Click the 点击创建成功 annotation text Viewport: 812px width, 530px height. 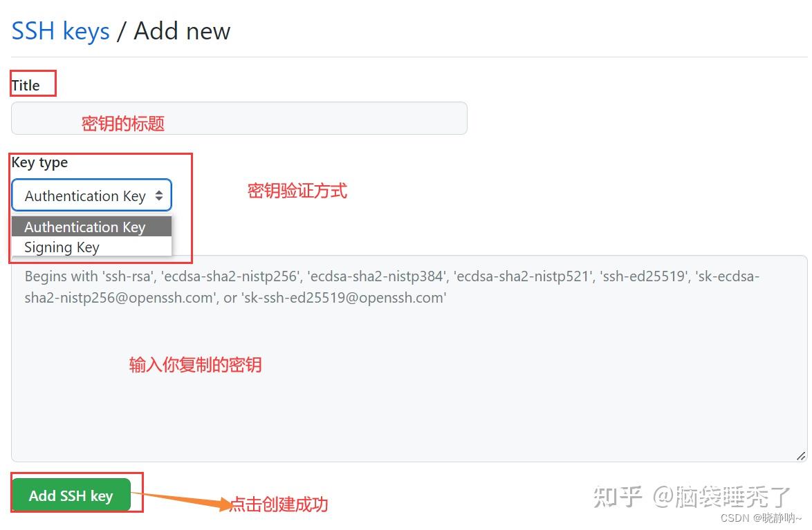pos(279,504)
